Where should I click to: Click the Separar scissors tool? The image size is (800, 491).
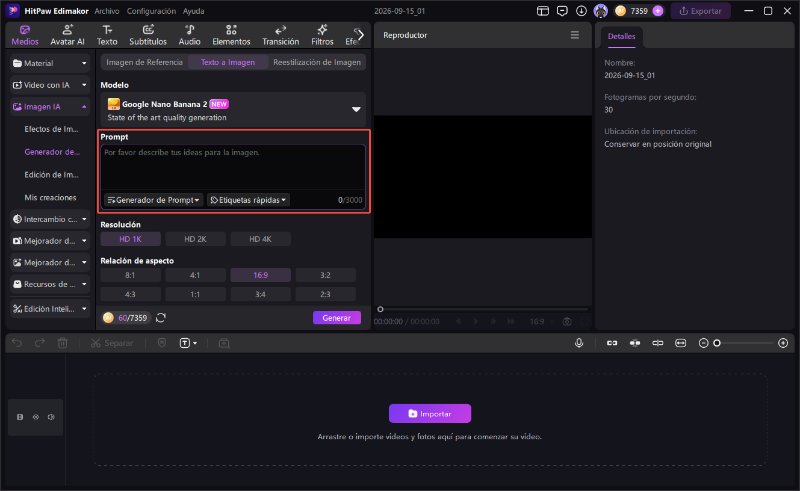point(112,343)
